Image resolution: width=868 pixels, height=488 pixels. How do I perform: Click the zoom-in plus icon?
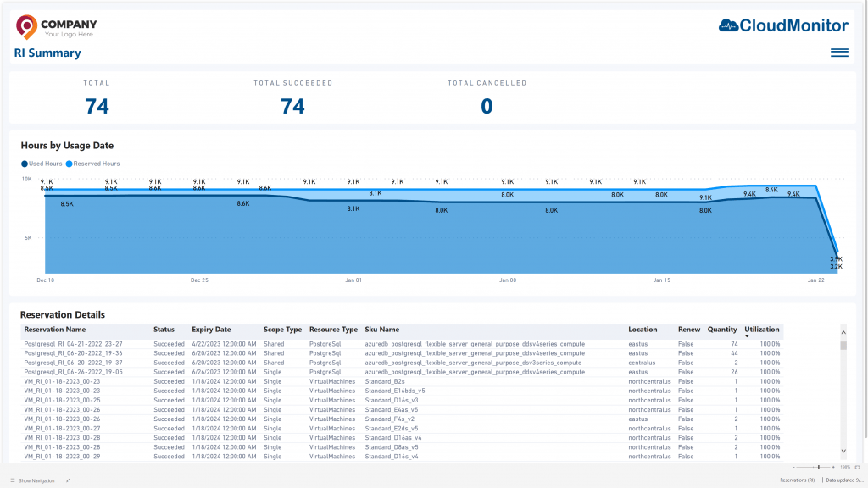[833, 467]
